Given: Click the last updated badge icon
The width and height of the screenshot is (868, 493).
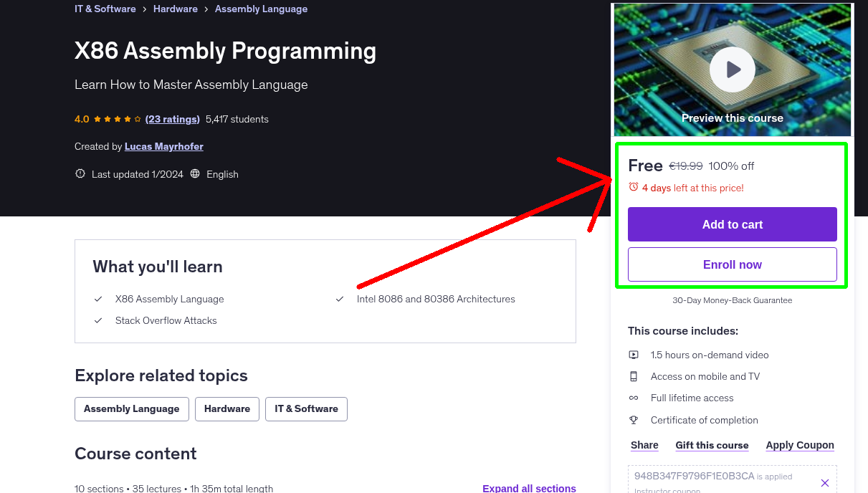Looking at the screenshot, I should tap(80, 174).
